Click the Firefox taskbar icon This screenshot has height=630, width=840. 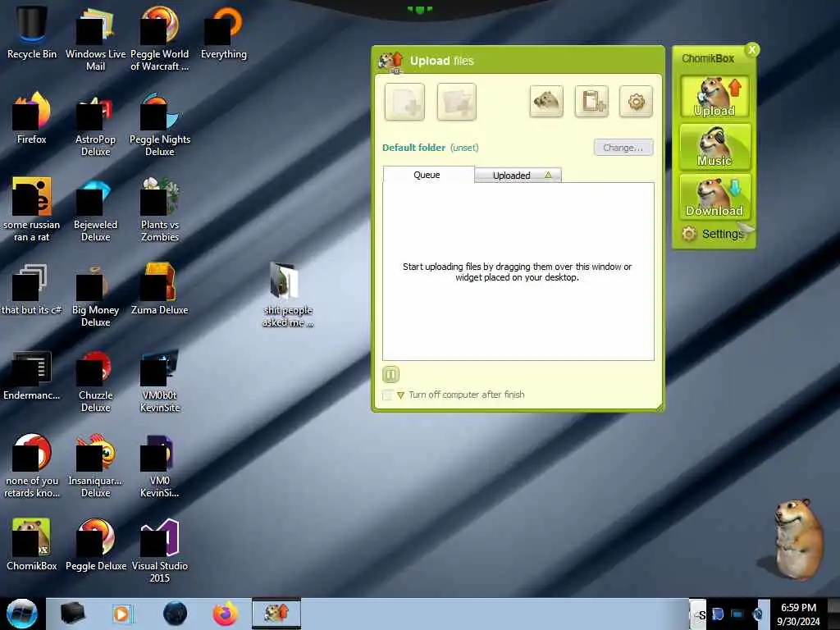tap(226, 614)
